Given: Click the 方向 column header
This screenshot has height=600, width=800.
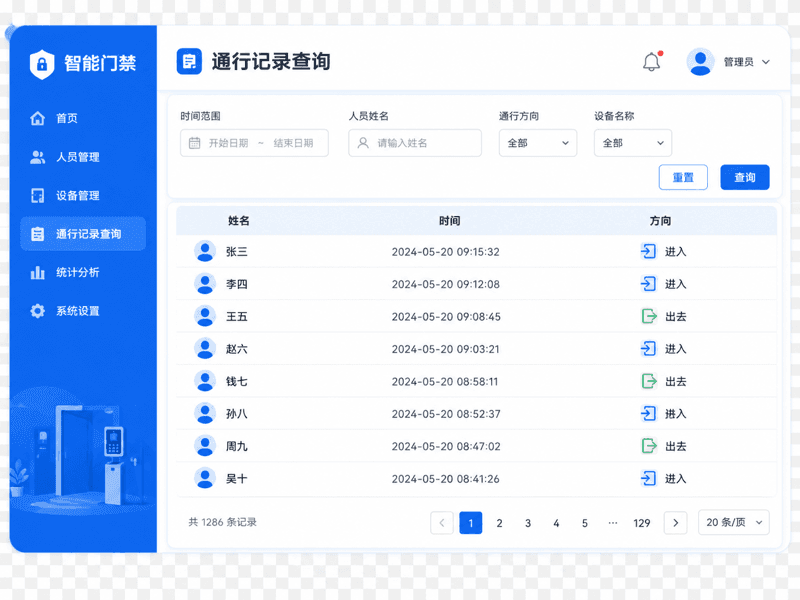Looking at the screenshot, I should point(660,221).
